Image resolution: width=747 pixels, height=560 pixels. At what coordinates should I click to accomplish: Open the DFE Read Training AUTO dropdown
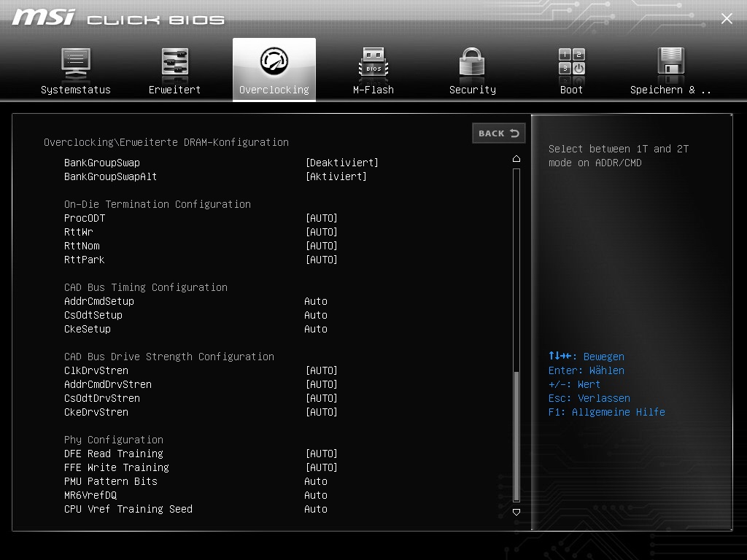(322, 454)
